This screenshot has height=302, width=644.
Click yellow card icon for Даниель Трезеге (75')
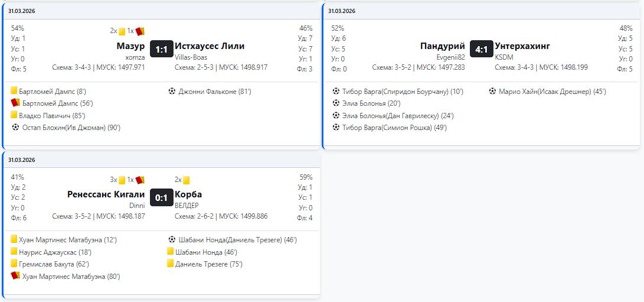tap(171, 264)
